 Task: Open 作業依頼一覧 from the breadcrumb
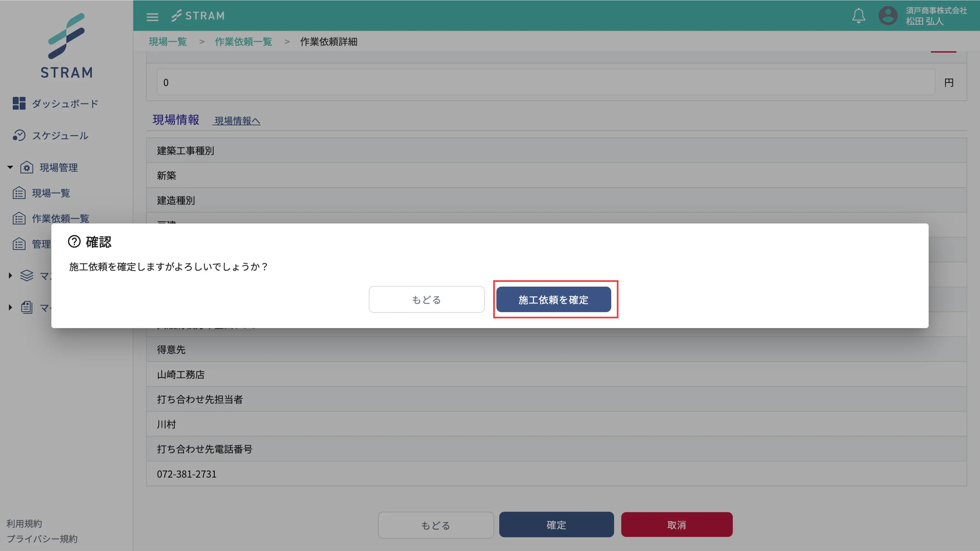coord(243,42)
